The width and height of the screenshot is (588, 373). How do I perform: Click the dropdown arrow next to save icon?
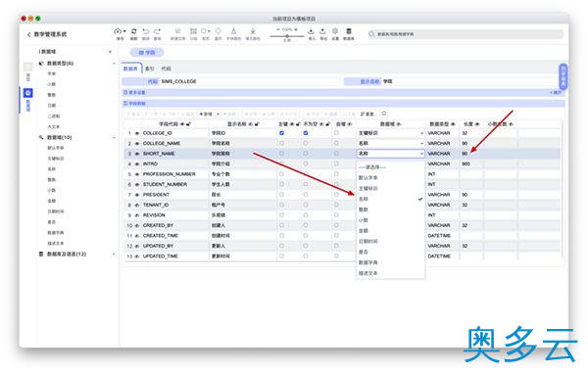coord(124,31)
